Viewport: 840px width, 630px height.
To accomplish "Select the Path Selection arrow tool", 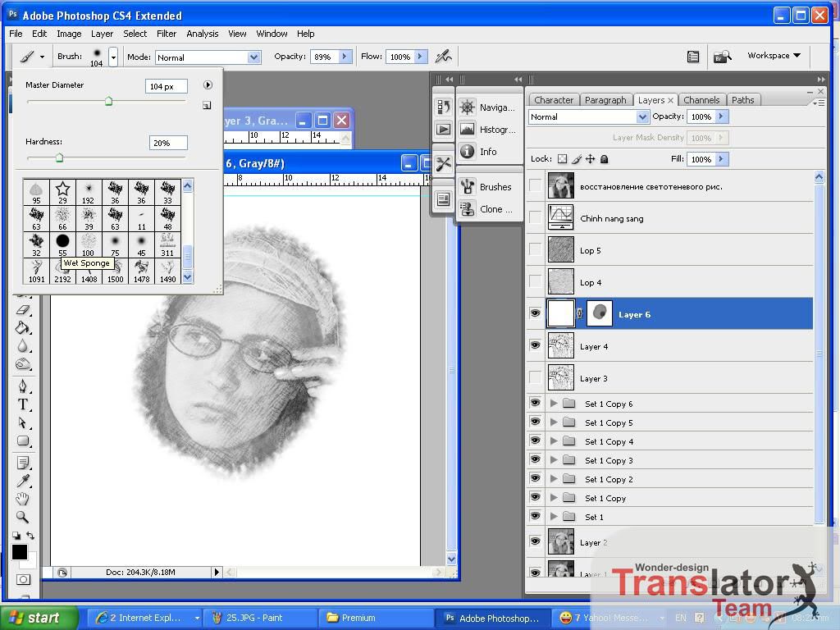I will tap(22, 422).
